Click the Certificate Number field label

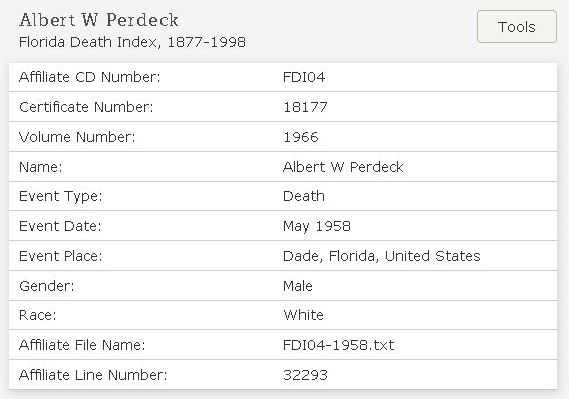coord(86,107)
